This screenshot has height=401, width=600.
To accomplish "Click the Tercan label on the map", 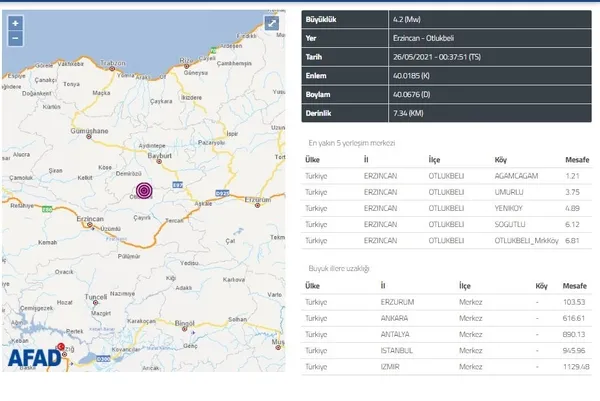I will tap(174, 220).
